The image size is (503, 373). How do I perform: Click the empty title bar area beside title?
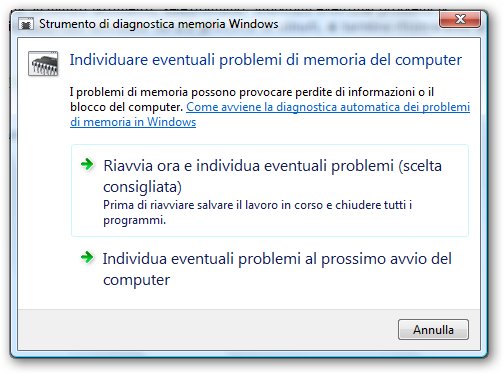click(x=358, y=24)
